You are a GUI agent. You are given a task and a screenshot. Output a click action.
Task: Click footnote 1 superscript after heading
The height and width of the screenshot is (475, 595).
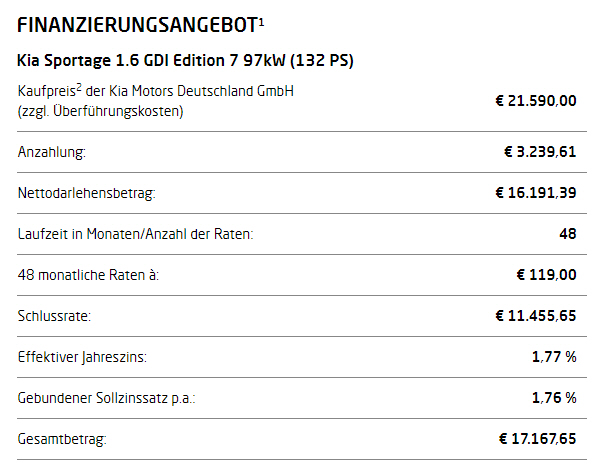click(x=261, y=22)
